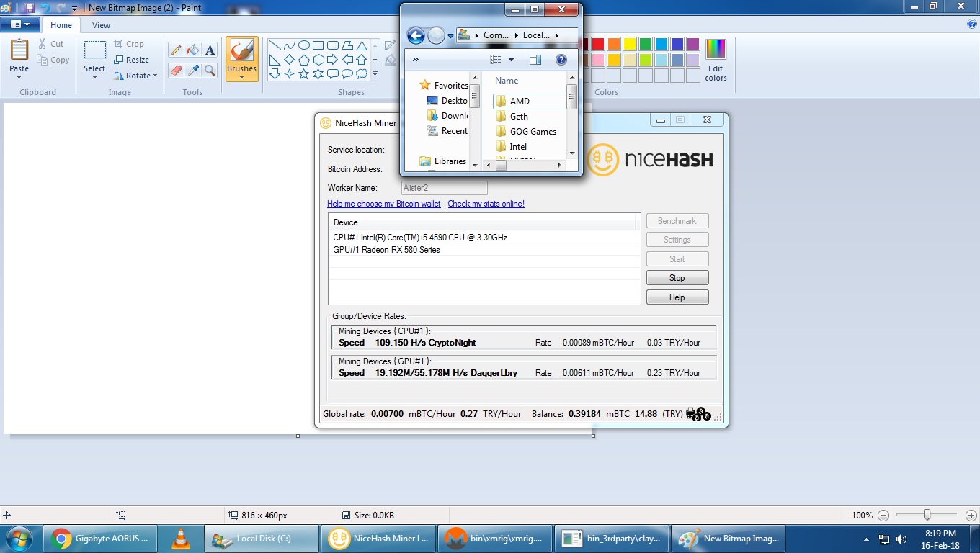Click the Help button in NiceHash
This screenshot has width=980, height=553.
(x=677, y=297)
